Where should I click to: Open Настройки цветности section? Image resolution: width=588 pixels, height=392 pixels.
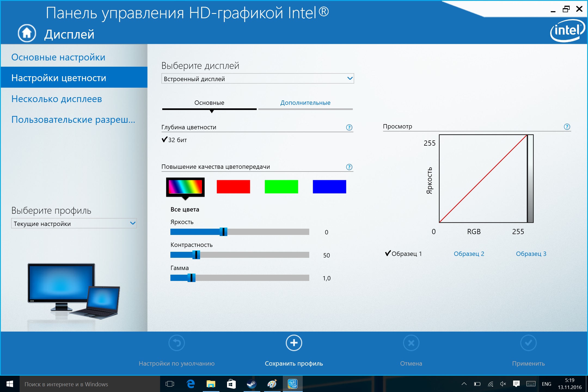tap(74, 78)
